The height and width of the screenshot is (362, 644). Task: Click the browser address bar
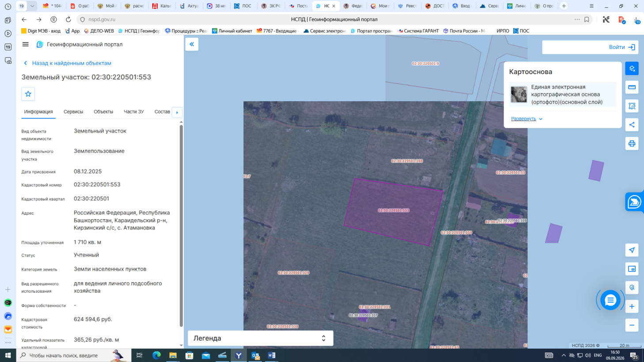334,19
